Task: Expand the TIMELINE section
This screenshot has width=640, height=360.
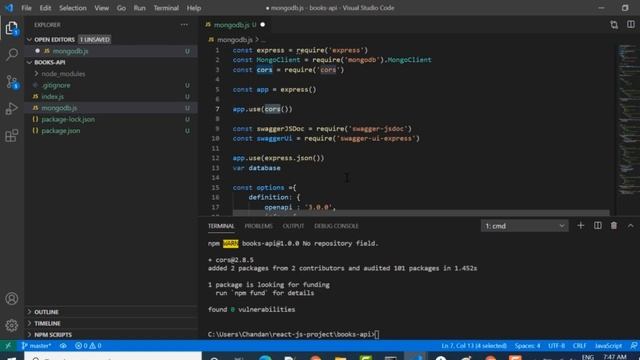Action: click(111, 323)
